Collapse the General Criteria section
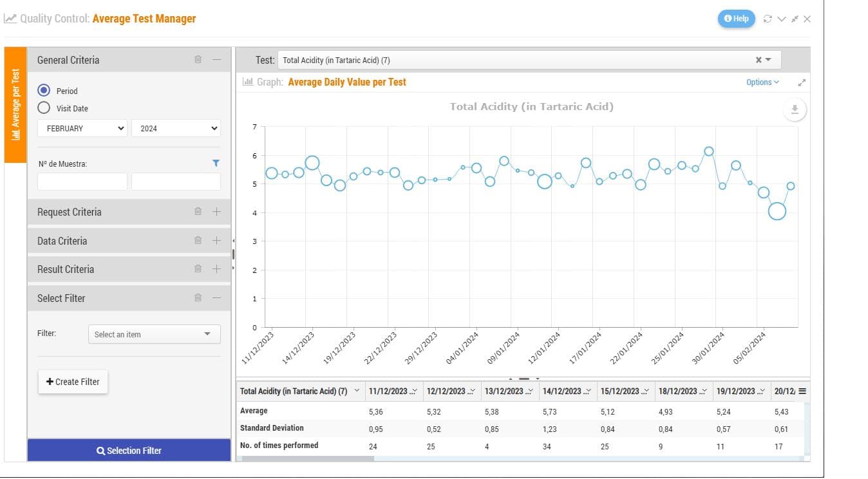This screenshot has height=479, width=868. [x=216, y=60]
